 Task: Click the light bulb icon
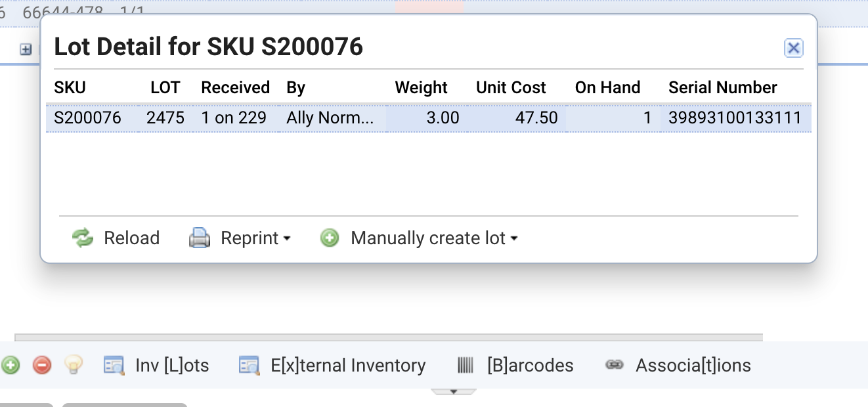pyautogui.click(x=74, y=365)
